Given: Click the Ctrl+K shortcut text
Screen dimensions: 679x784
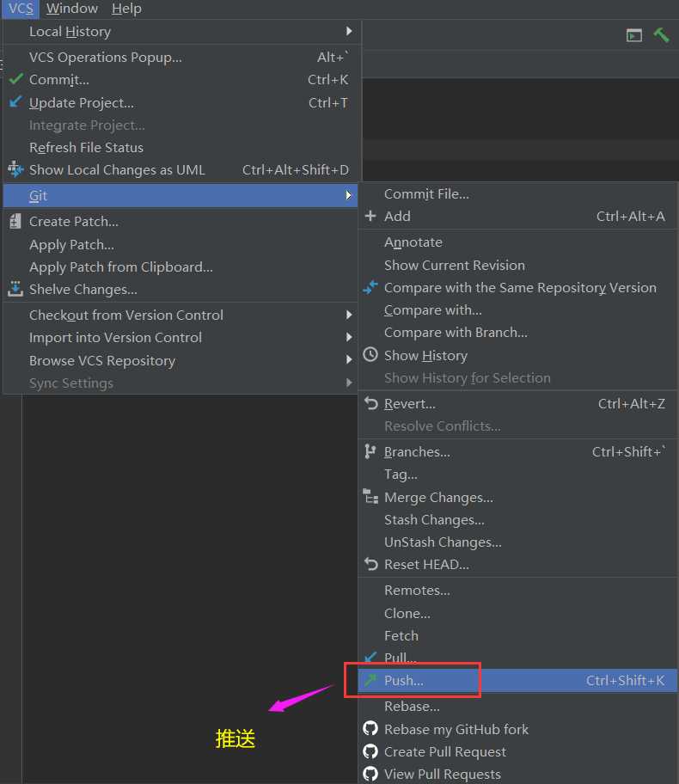Looking at the screenshot, I should pyautogui.click(x=327, y=79).
